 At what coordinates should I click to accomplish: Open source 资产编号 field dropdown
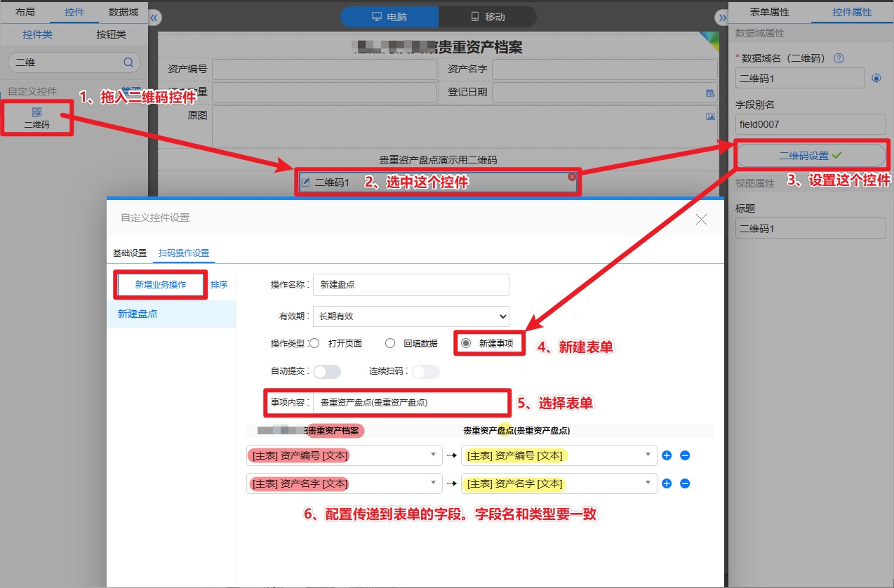345,455
